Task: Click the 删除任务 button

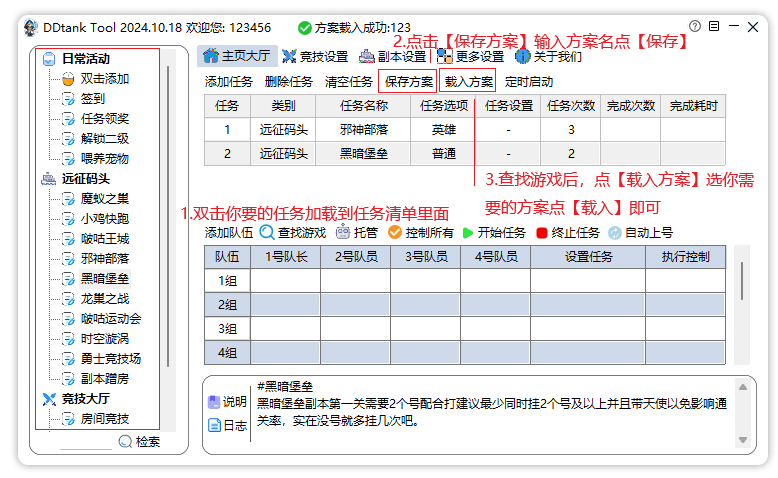Action: coord(288,81)
